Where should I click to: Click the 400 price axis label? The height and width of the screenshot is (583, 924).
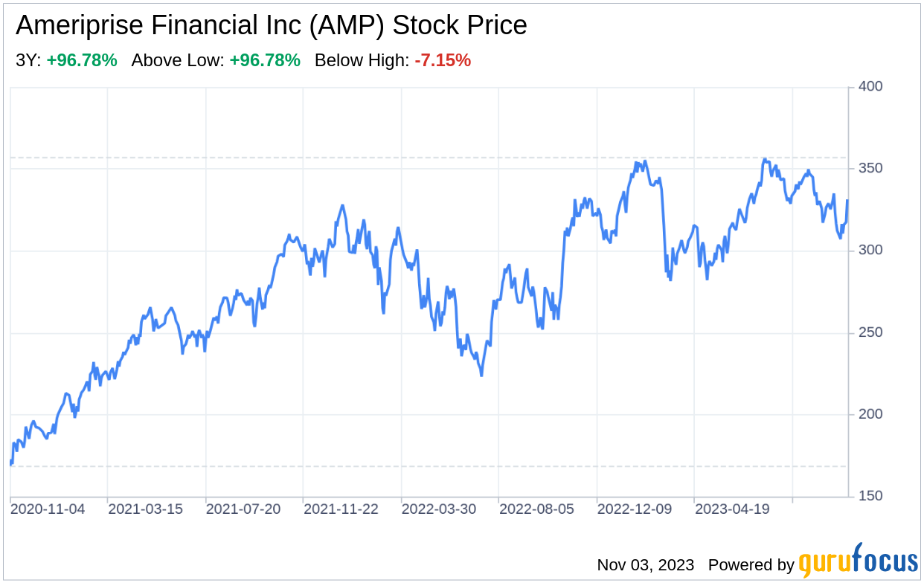point(870,87)
